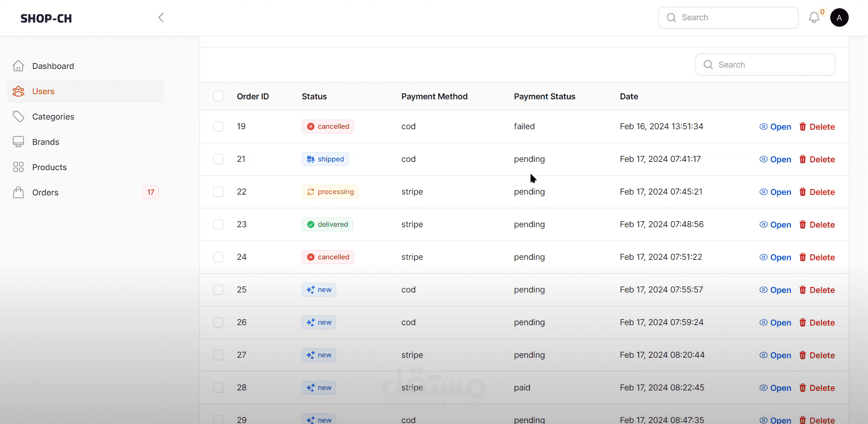Screen dimensions: 868x424
Task: Click the Categories tag icon
Action: [x=18, y=117]
